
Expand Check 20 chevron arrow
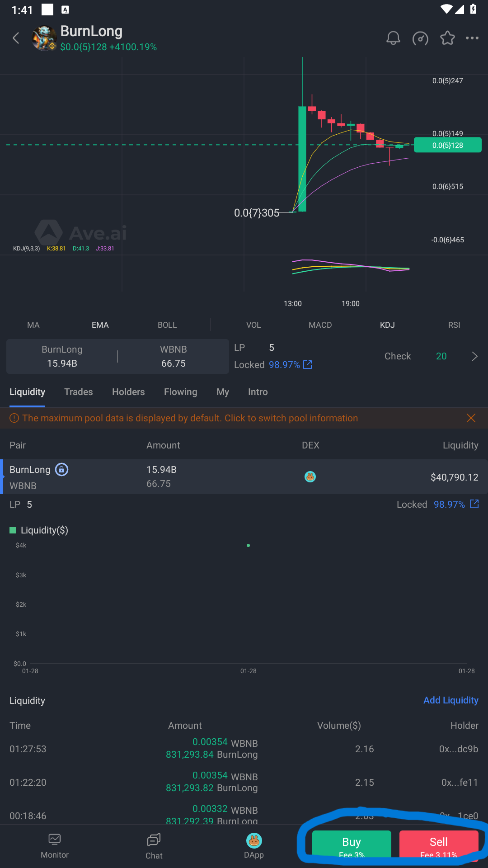coord(474,356)
